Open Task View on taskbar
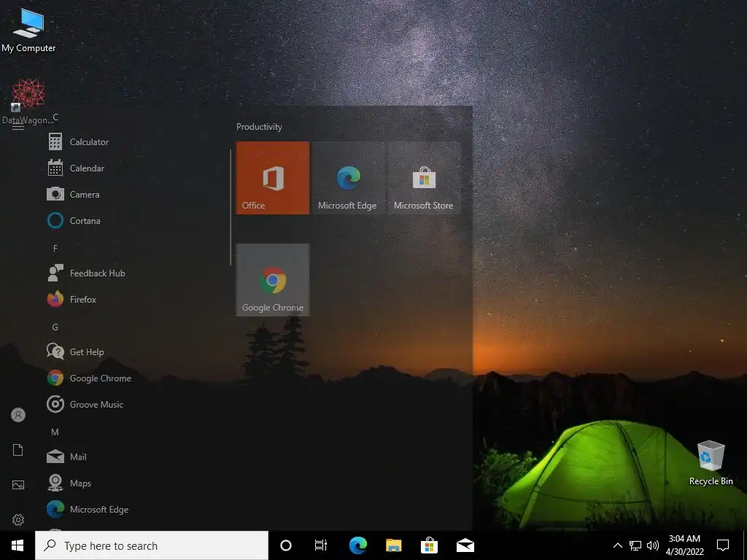 321,545
